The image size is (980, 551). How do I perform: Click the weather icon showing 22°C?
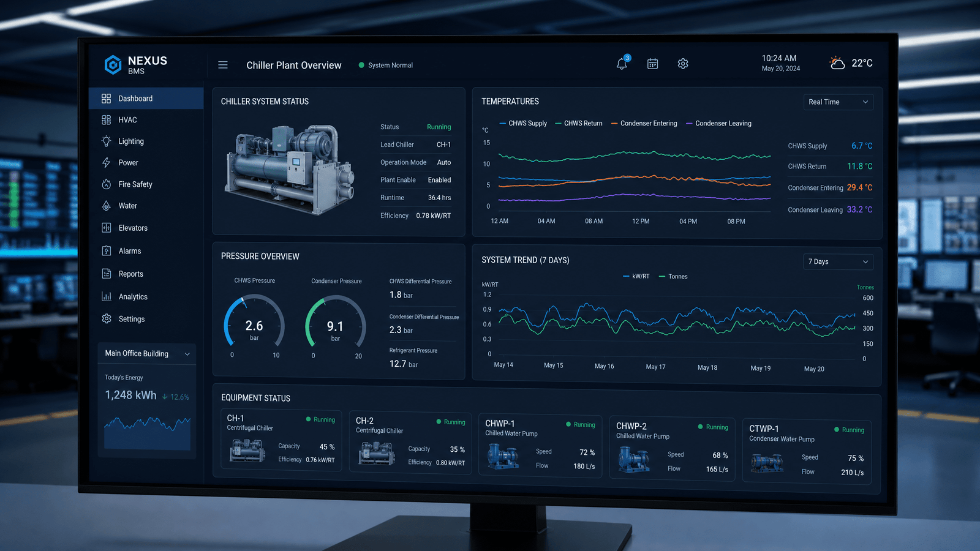tap(837, 63)
